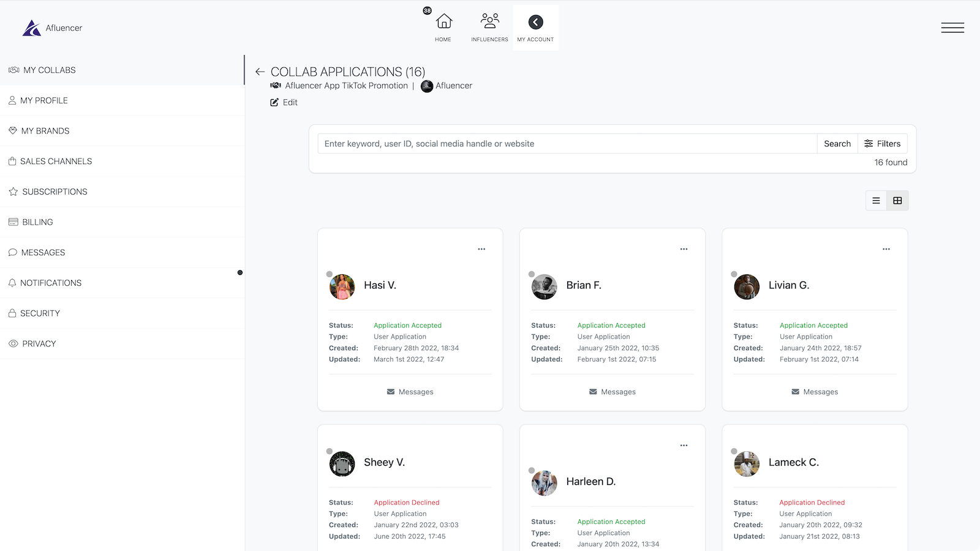Open Notifications in sidebar
Image resolution: width=980 pixels, height=551 pixels.
(123, 283)
